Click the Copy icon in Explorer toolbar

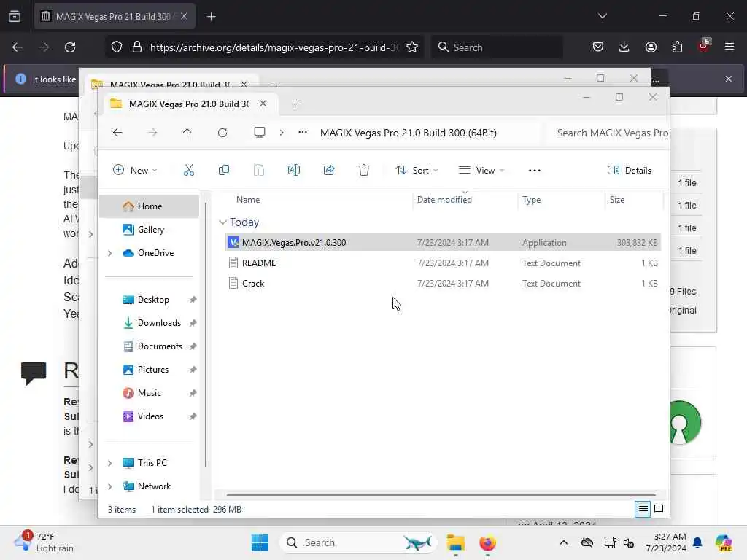click(x=223, y=170)
